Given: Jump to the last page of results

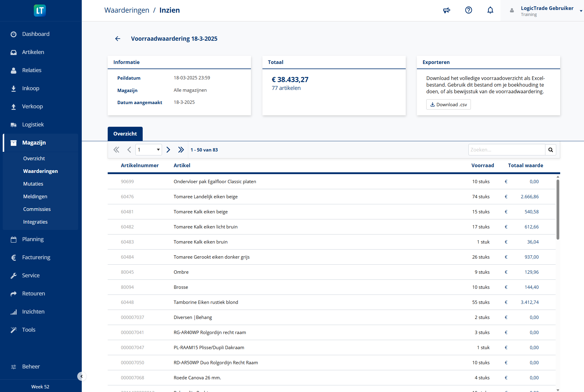Looking at the screenshot, I should pyautogui.click(x=181, y=150).
